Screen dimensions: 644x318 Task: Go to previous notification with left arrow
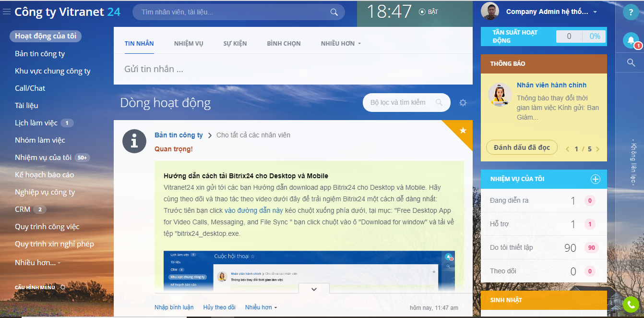click(567, 149)
